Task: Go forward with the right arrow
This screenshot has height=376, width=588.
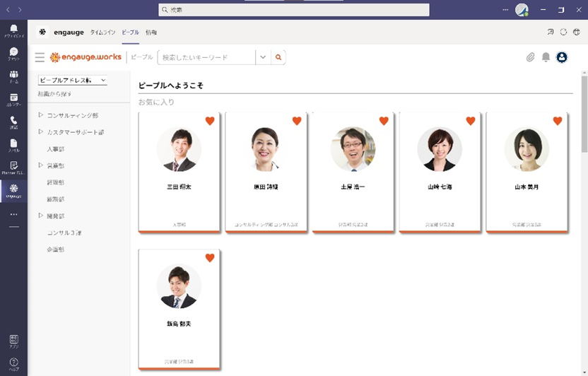Action: [x=20, y=9]
